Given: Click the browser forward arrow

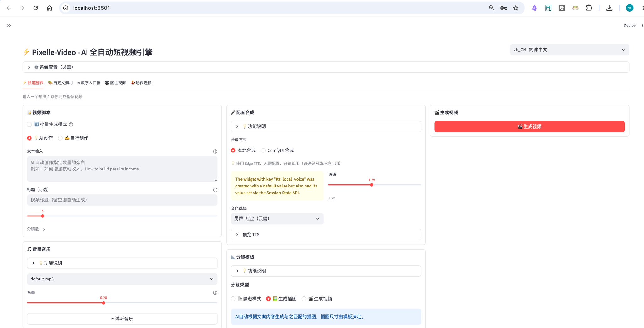Looking at the screenshot, I should coord(22,8).
